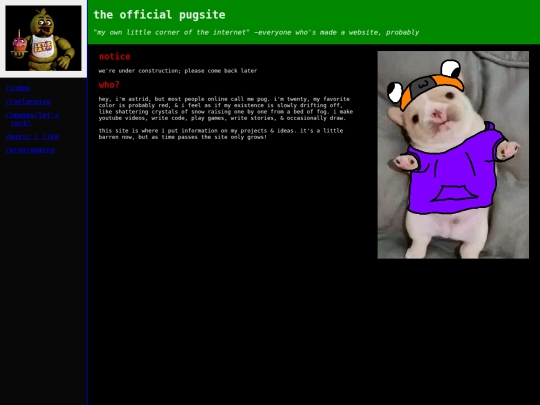Image resolution: width=540 pixels, height=405 pixels.
Task: Click the "who?" heading
Action: 109,85
